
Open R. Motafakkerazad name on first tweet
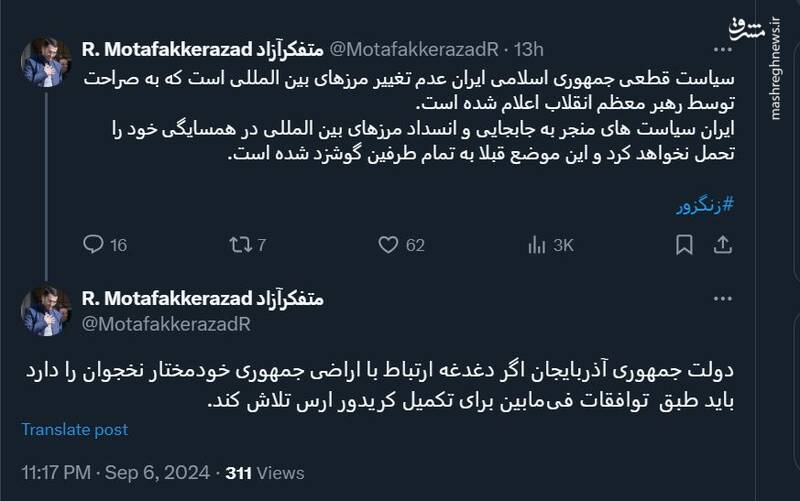[x=202, y=48]
